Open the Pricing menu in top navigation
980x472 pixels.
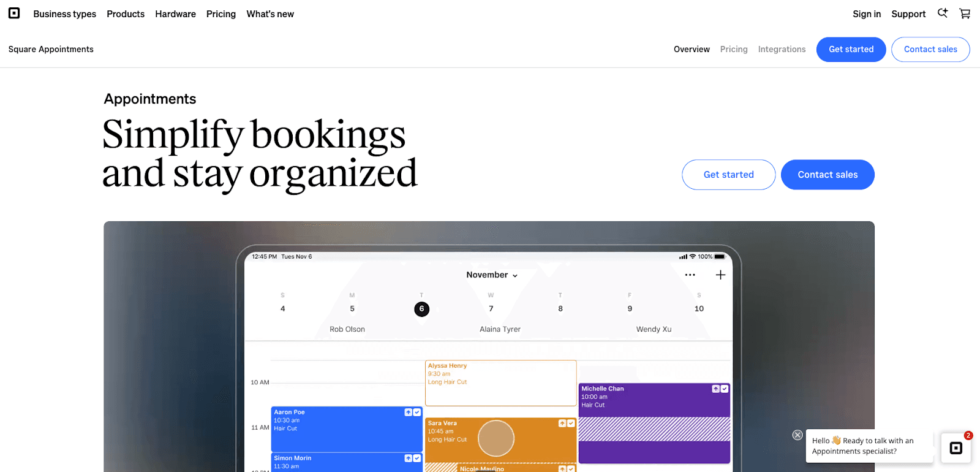point(221,14)
